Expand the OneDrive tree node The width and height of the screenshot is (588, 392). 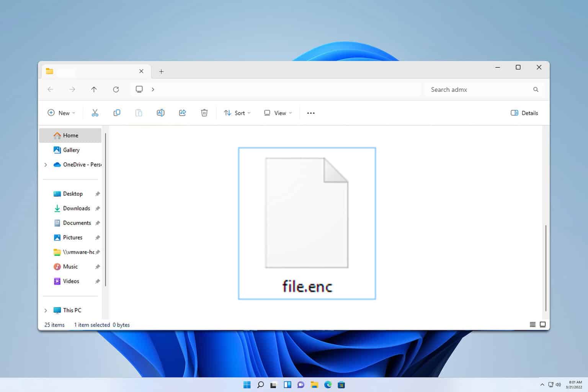click(x=46, y=165)
